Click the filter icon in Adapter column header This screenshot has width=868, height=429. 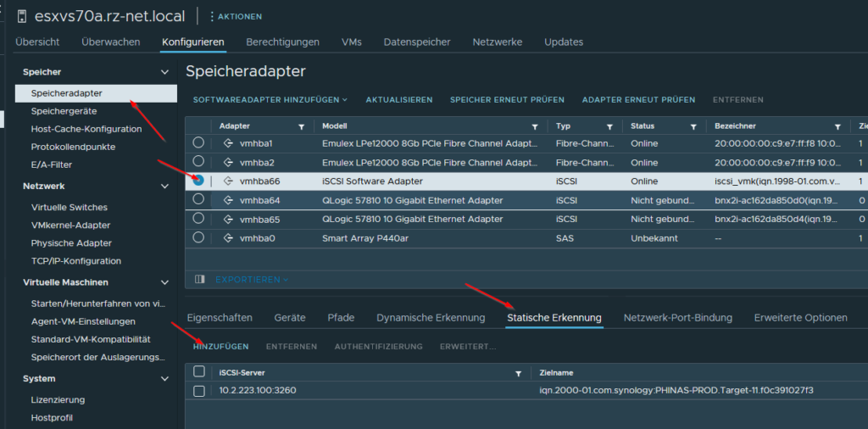(x=301, y=126)
